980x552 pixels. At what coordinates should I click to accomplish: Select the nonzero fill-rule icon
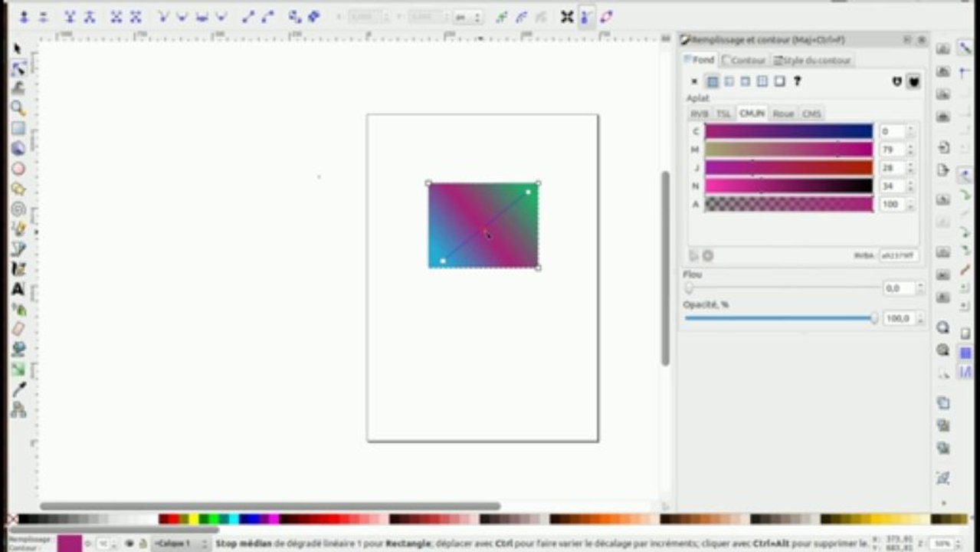[x=913, y=81]
